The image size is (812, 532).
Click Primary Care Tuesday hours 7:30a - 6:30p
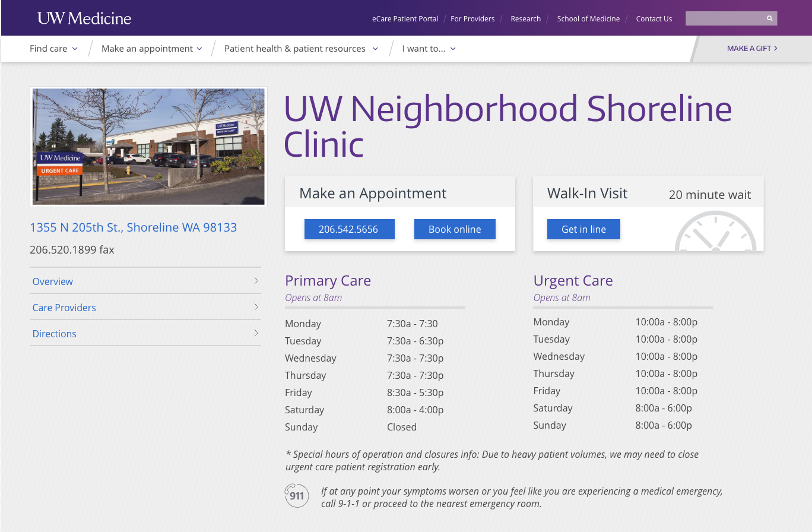coord(415,341)
